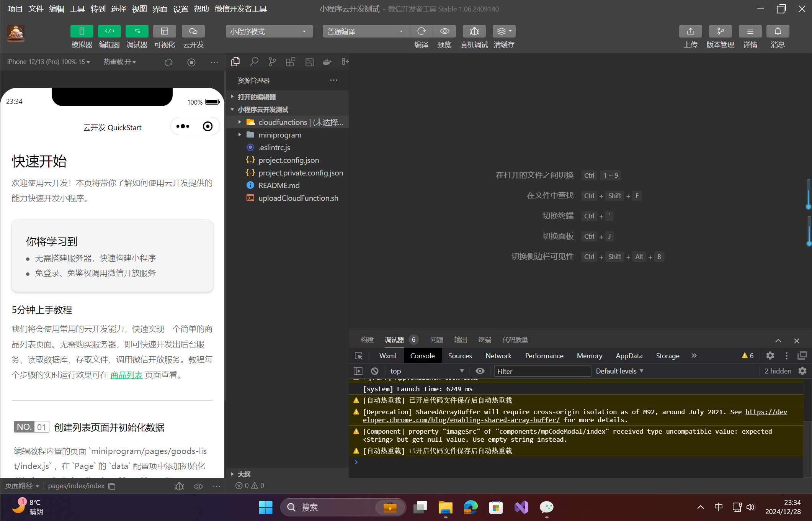Screen dimensions: 812x521
Task: Click inside the console Filter input field
Action: (x=542, y=371)
